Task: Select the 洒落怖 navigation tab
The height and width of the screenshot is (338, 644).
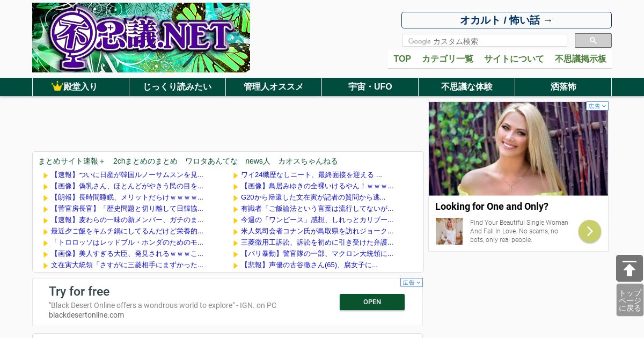Action: 563,87
